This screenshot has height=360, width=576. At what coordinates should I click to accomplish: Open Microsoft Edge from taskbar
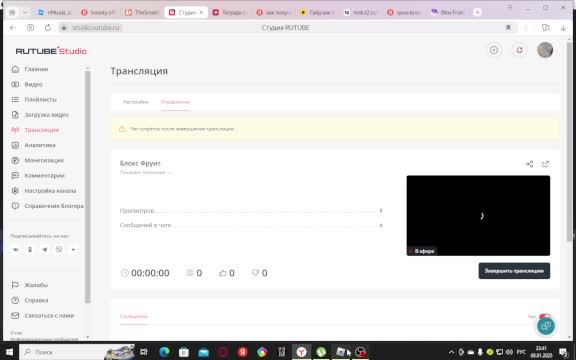pyautogui.click(x=164, y=352)
